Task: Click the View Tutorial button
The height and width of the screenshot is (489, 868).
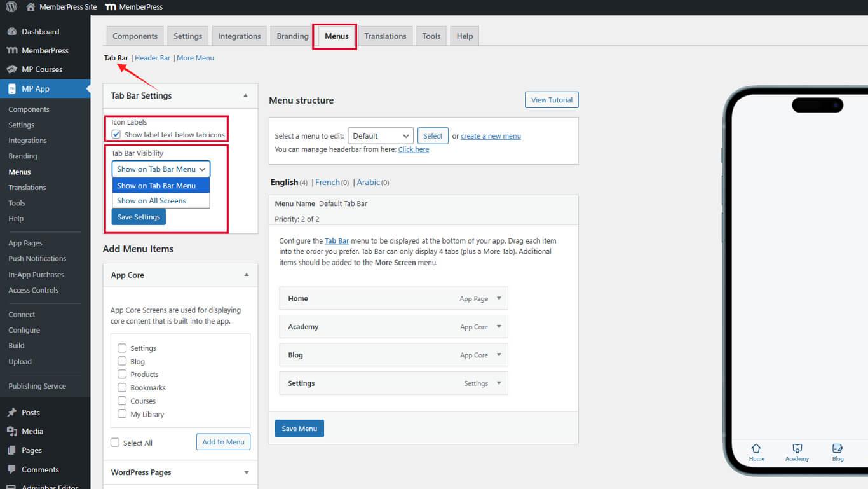Action: click(552, 100)
